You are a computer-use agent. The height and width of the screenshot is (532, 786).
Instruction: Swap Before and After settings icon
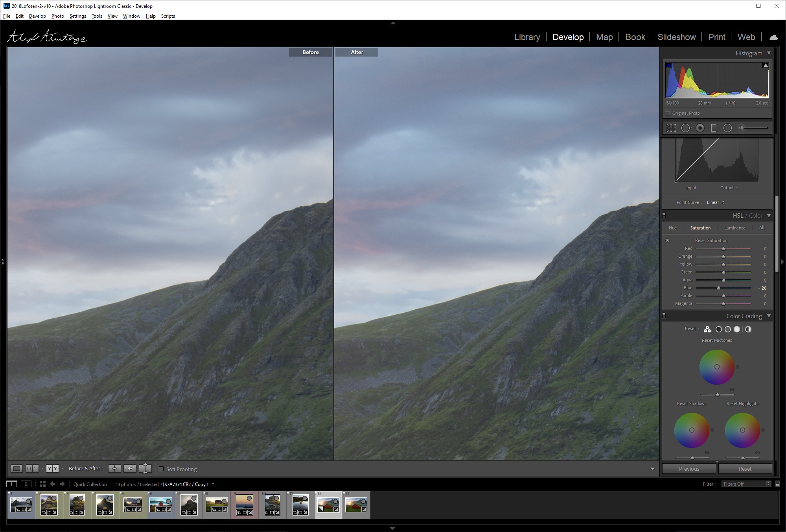click(x=145, y=468)
